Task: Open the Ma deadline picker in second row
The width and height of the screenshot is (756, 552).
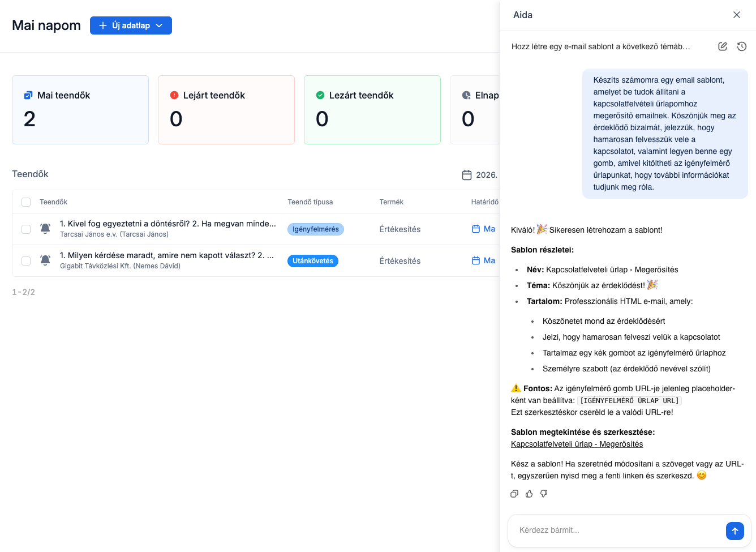Action: (484, 260)
